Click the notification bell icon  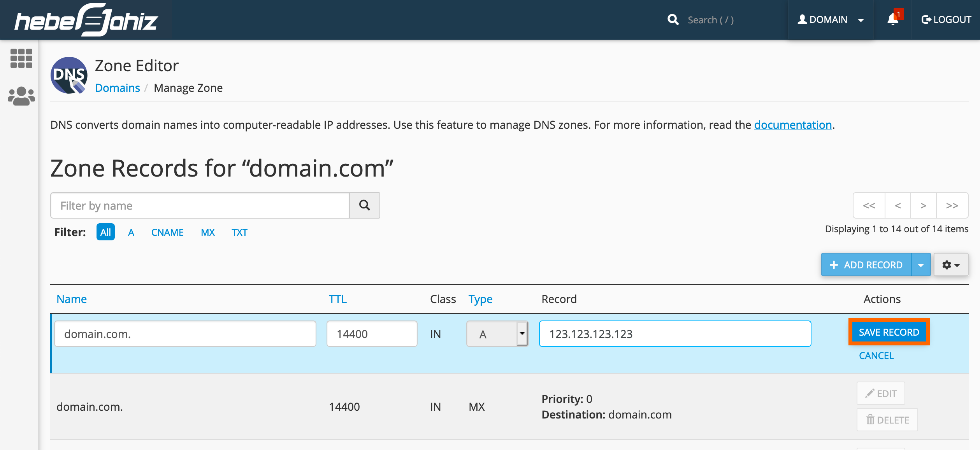tap(894, 19)
